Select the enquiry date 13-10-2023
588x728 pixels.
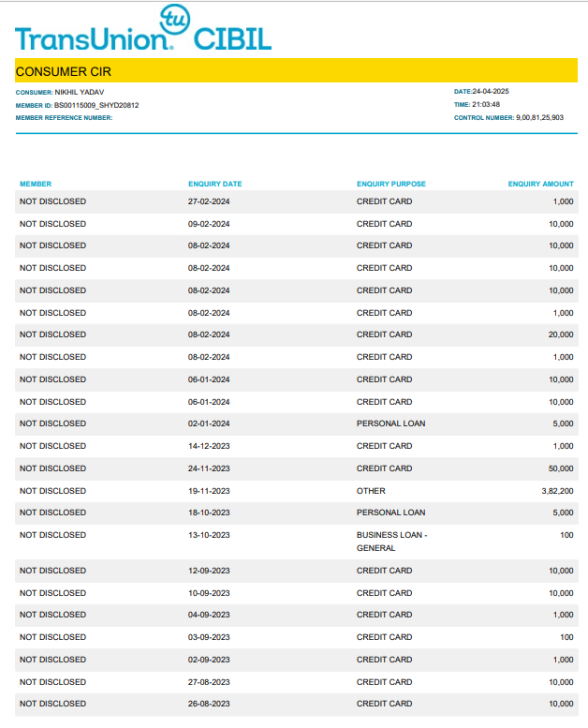pos(209,535)
